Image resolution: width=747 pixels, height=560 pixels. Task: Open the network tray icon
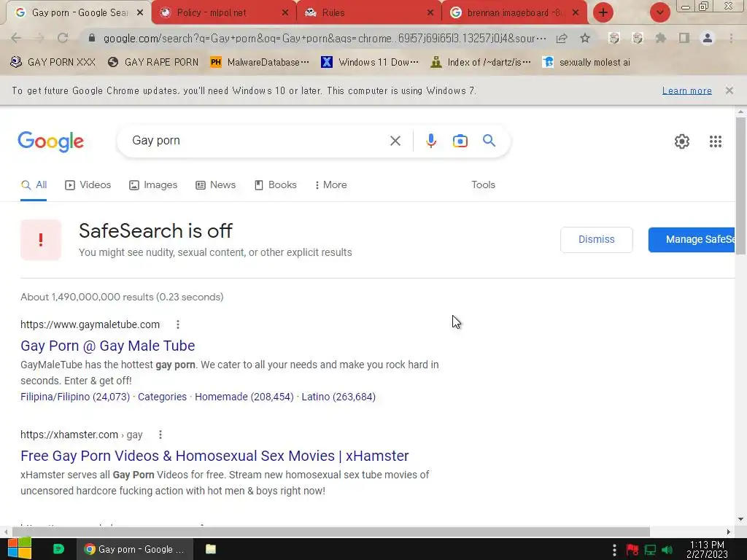point(650,550)
